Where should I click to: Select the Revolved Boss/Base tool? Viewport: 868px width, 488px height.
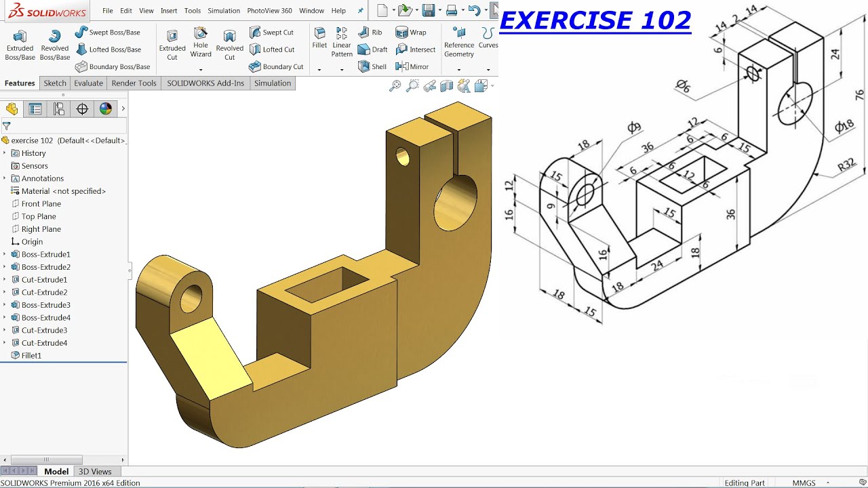54,45
